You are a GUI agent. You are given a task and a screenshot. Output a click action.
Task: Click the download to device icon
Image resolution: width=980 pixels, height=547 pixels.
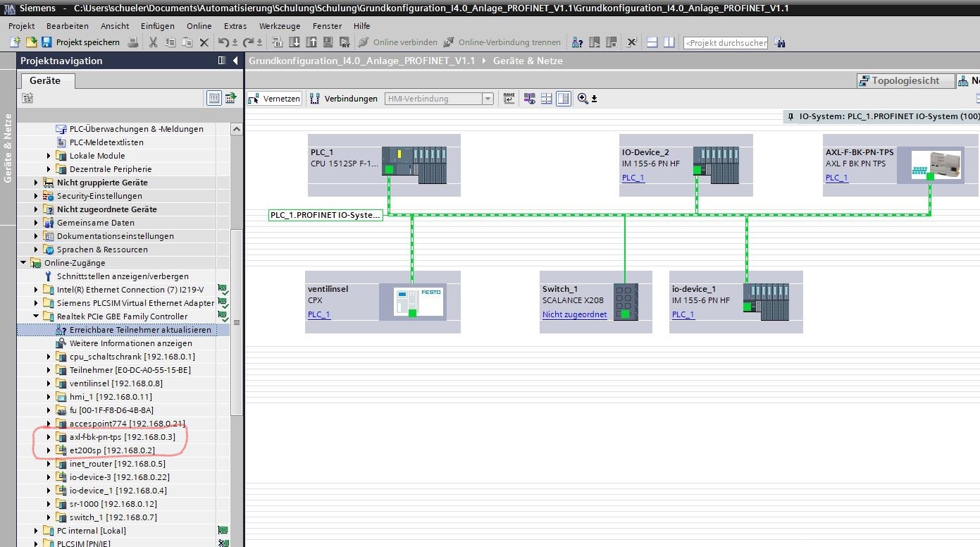(293, 42)
